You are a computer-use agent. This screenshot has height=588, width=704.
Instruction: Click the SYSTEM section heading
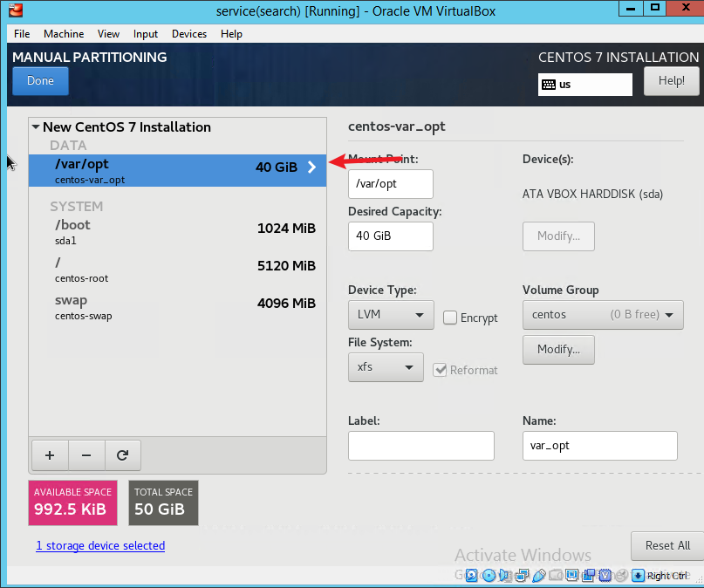click(76, 207)
